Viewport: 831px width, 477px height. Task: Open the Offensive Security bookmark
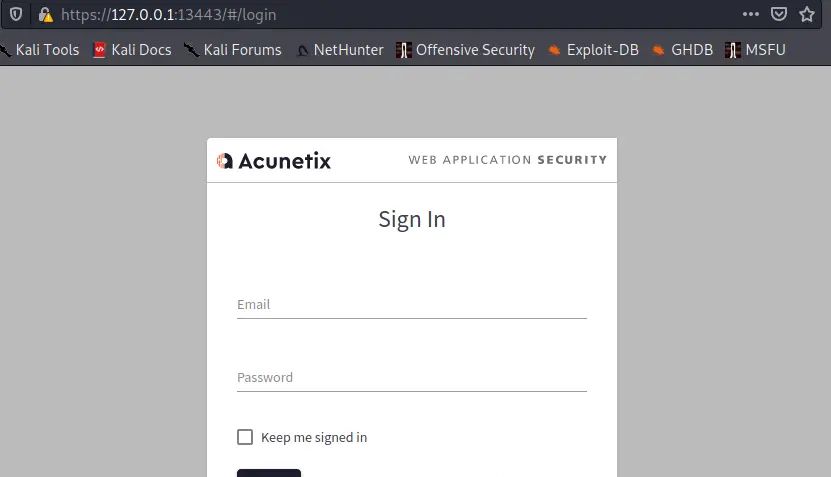tap(475, 49)
